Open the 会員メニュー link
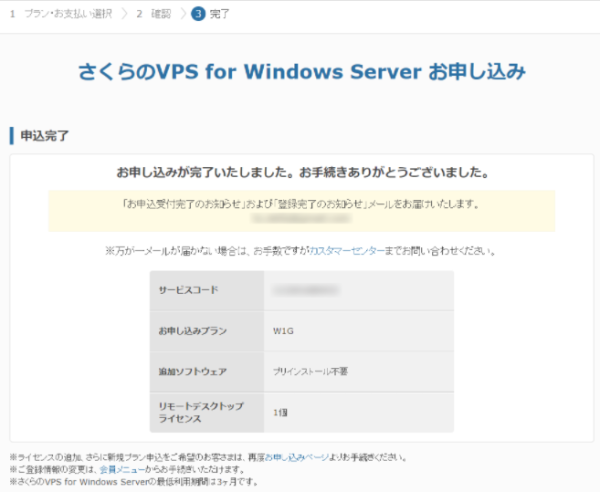The image size is (600, 492). coord(122,469)
